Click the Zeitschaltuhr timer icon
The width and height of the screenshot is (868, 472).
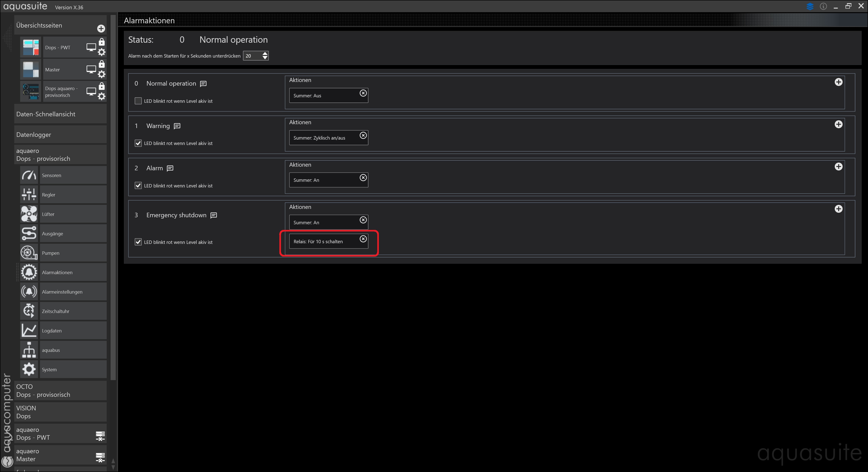click(x=29, y=311)
